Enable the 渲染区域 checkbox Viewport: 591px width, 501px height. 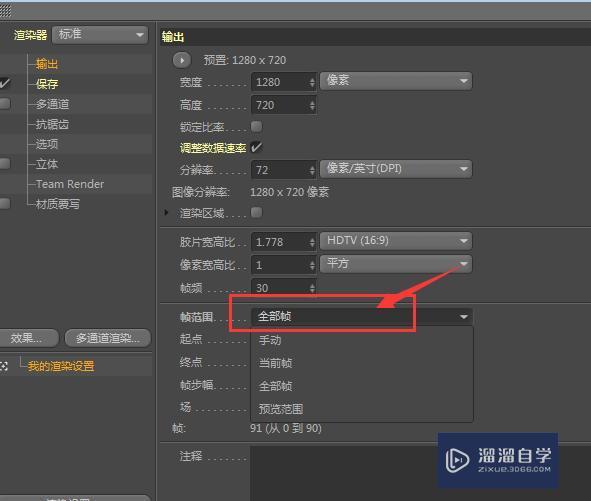256,212
